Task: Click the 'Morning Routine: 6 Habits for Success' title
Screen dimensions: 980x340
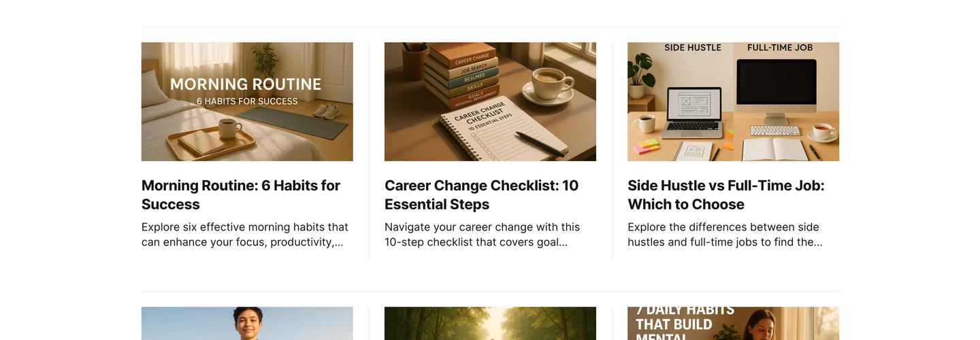Action: (x=241, y=194)
